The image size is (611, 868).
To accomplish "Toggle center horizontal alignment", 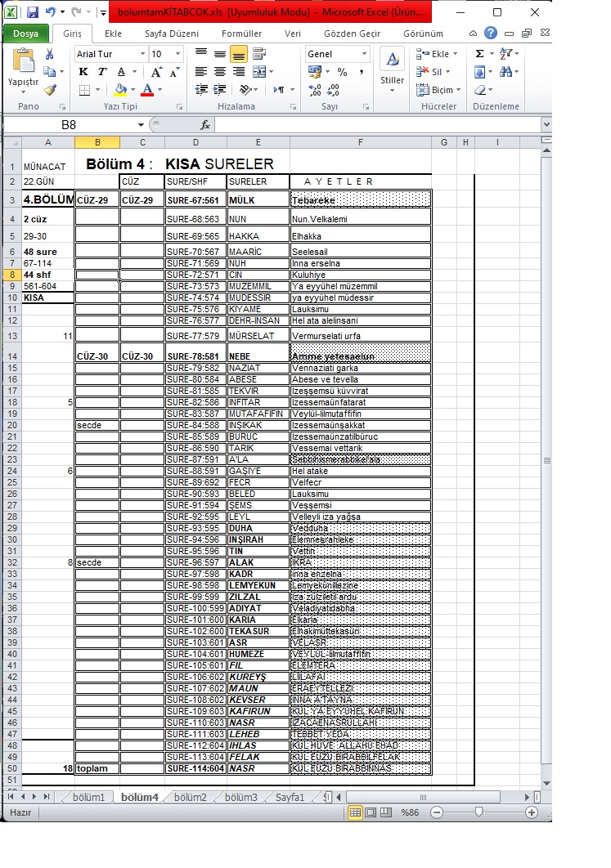I will coord(219,72).
